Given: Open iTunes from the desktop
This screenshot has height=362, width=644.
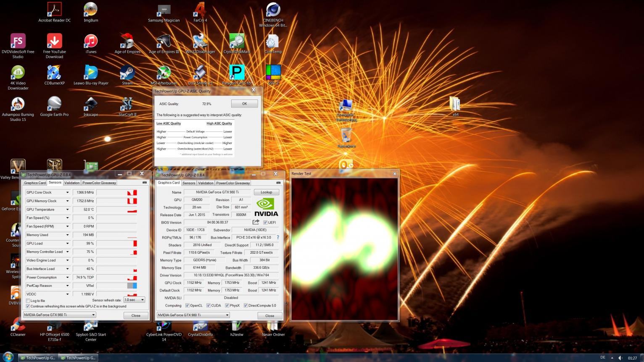Looking at the screenshot, I should 91,44.
